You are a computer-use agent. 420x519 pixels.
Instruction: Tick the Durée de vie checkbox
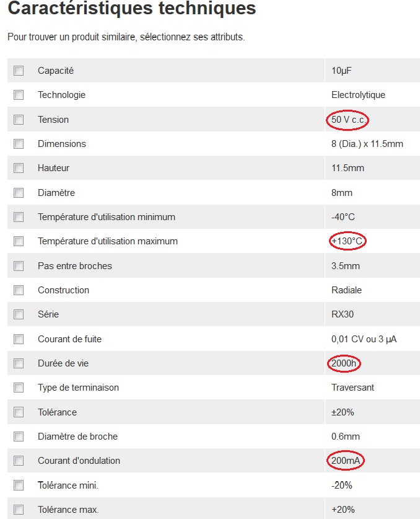click(19, 363)
